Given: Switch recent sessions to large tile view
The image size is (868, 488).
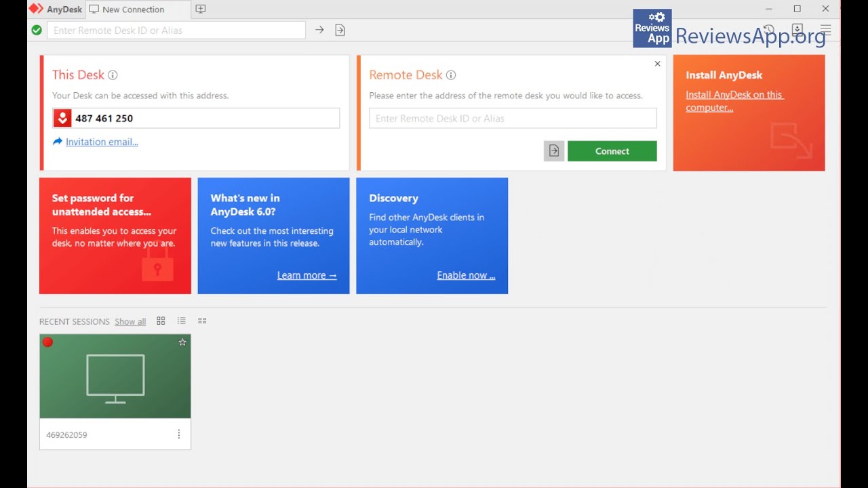Looking at the screenshot, I should click(161, 321).
